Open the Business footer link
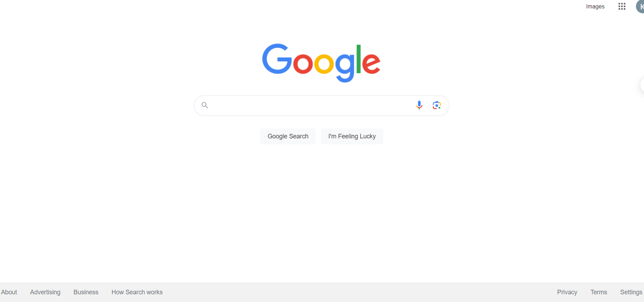 tap(86, 292)
